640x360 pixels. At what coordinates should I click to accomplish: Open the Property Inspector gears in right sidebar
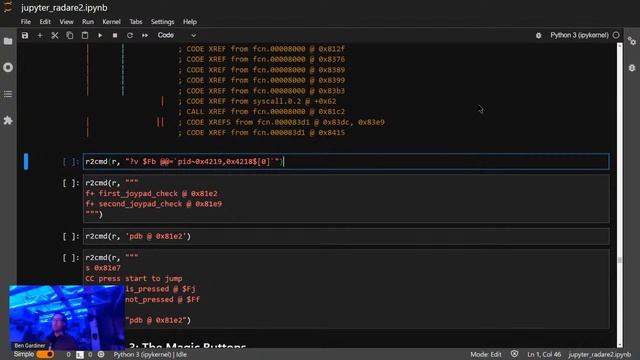[x=632, y=41]
